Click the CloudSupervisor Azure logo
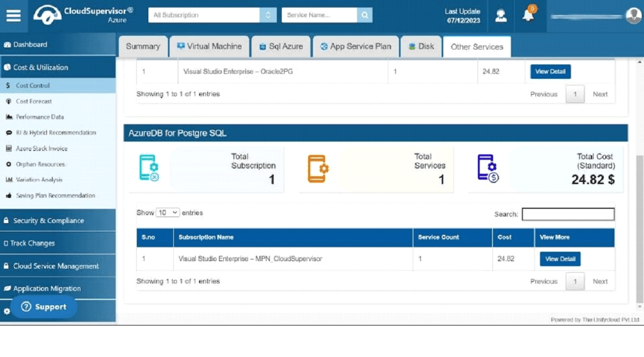644x357 pixels. pos(83,15)
